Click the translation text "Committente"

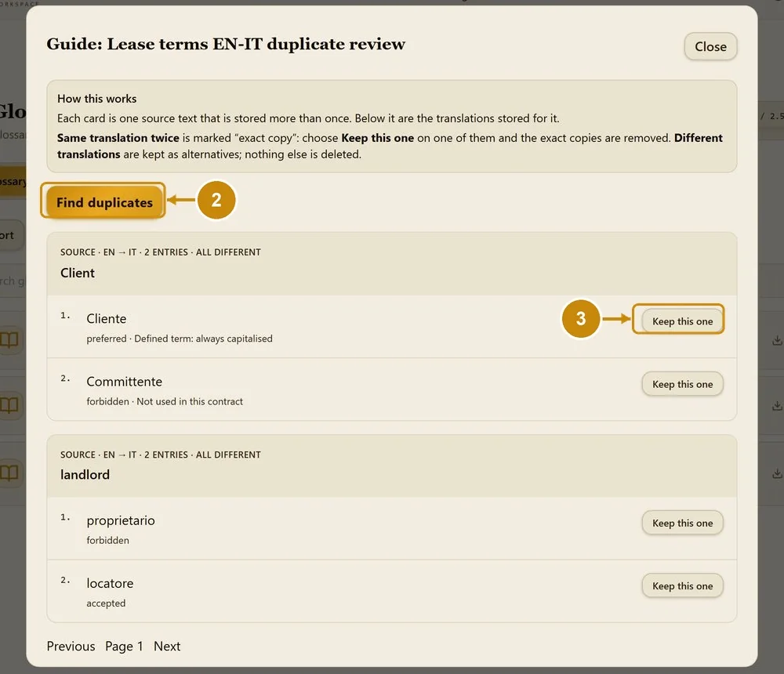(125, 382)
